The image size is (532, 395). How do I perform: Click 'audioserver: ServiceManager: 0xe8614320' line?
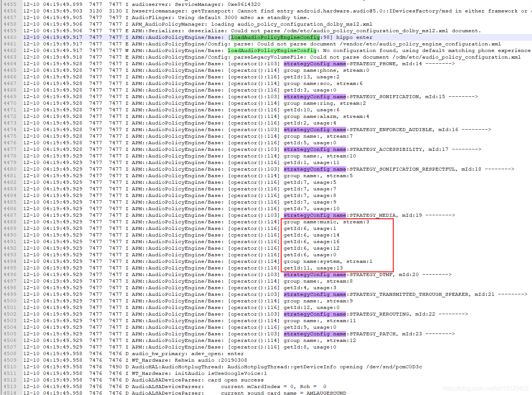[x=196, y=4]
